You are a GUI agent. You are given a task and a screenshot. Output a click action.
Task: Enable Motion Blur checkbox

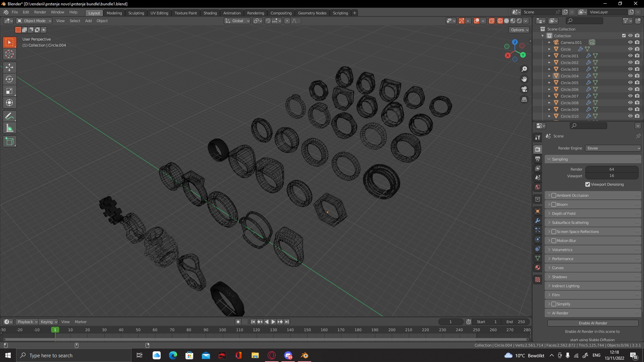(x=554, y=241)
